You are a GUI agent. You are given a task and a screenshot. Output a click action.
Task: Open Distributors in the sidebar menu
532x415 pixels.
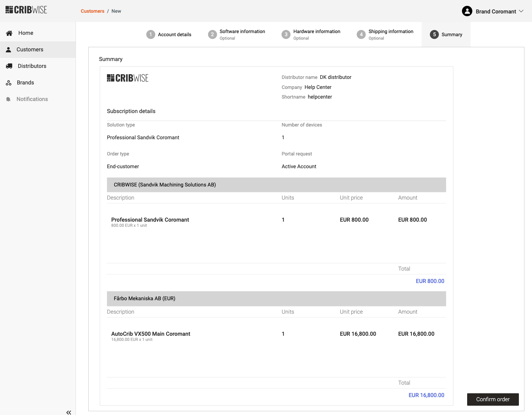coord(32,66)
